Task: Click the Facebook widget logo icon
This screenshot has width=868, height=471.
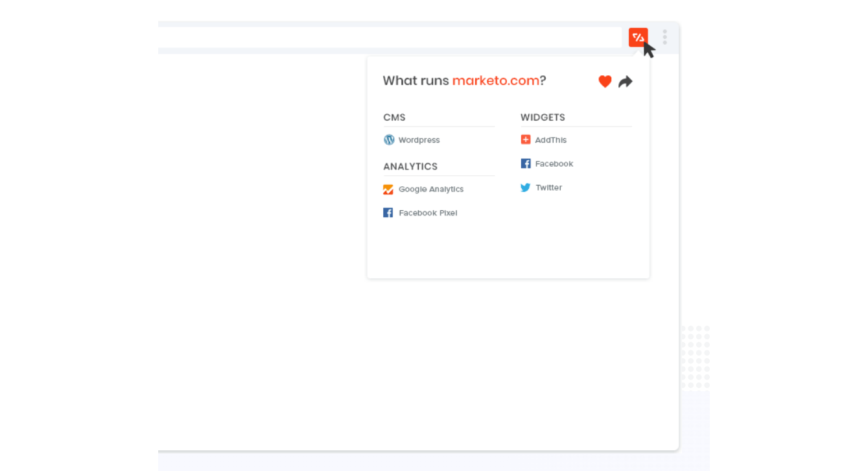Action: tap(526, 163)
